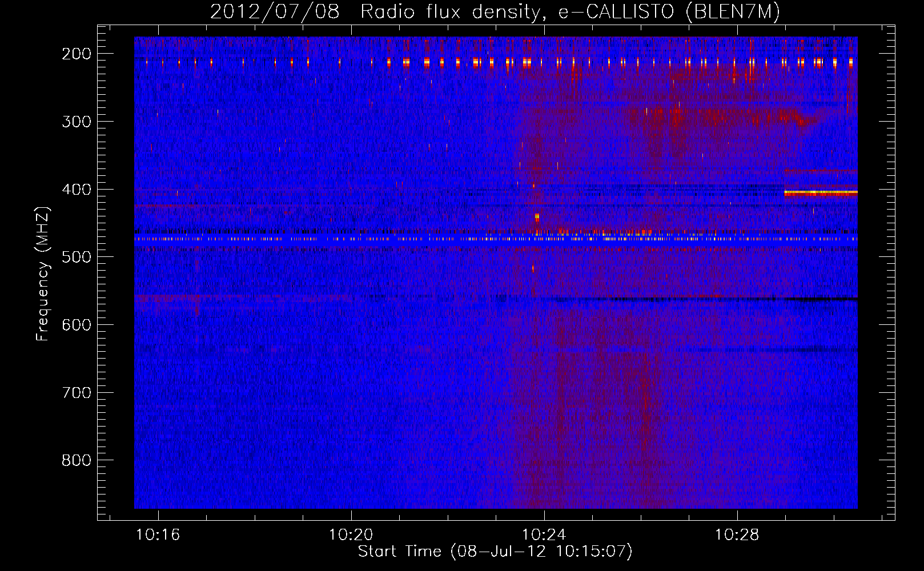Screen dimensions: 924x571
Task: Click the 600 frequency tick label
Action: pyautogui.click(x=77, y=325)
